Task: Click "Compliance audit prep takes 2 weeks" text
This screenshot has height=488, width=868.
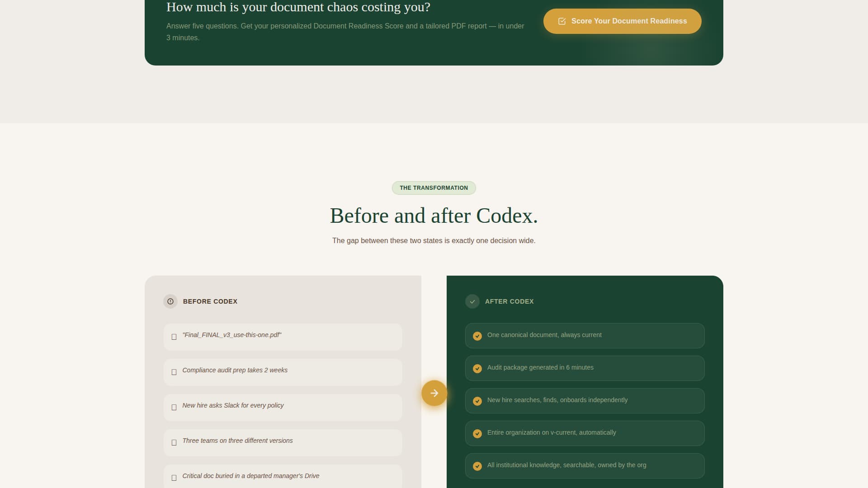Action: pyautogui.click(x=235, y=370)
